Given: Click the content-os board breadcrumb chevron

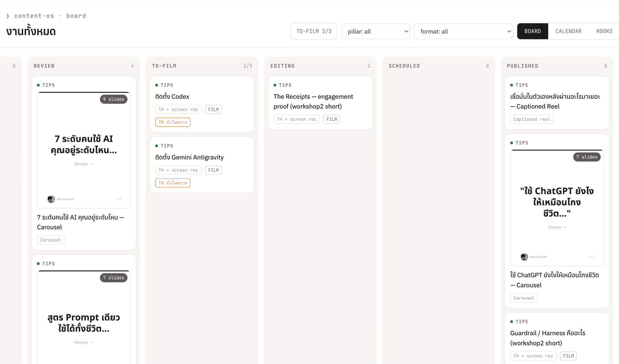Looking at the screenshot, I should [8, 16].
